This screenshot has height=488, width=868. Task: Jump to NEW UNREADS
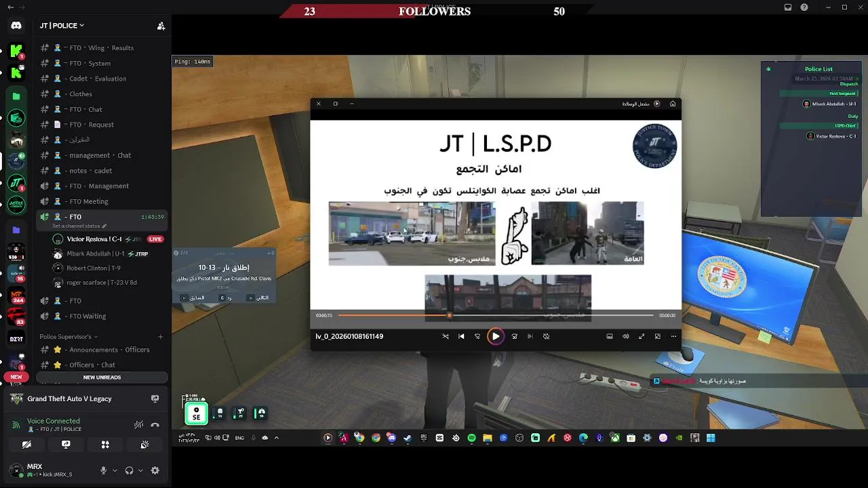click(x=102, y=378)
